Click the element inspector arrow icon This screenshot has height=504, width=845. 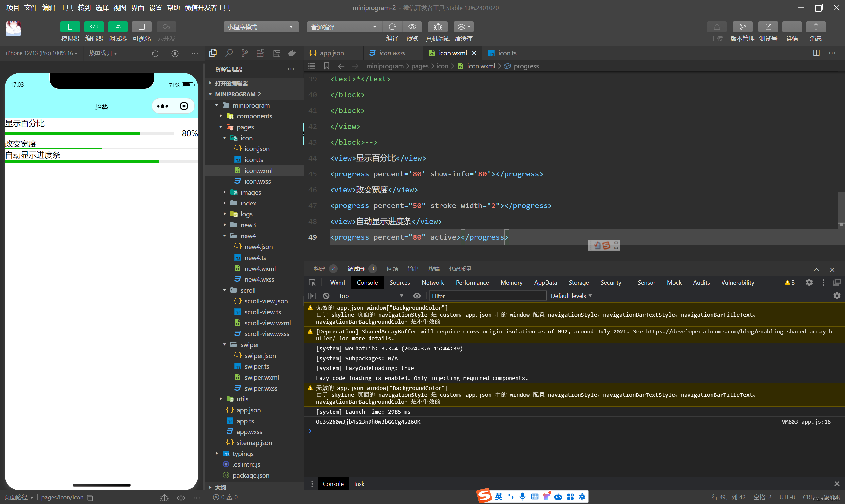[312, 283]
